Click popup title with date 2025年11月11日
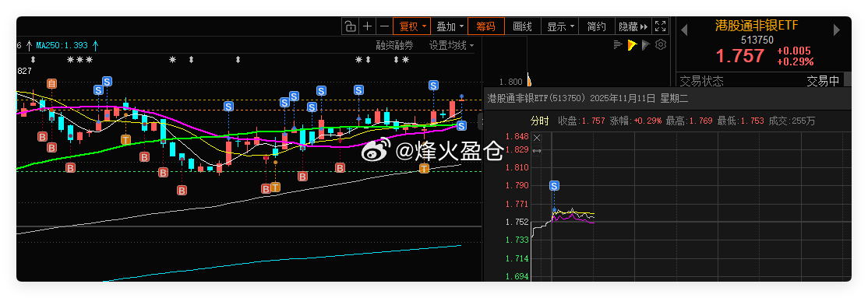This screenshot has width=868, height=298. tap(587, 98)
